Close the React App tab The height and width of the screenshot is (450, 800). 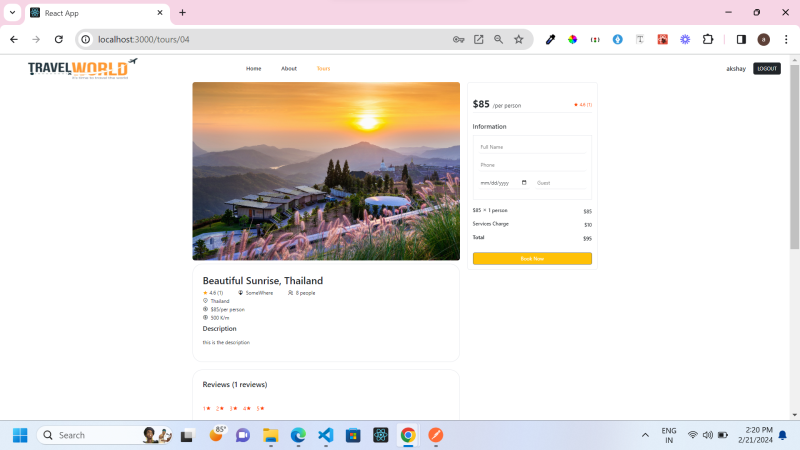coord(160,13)
